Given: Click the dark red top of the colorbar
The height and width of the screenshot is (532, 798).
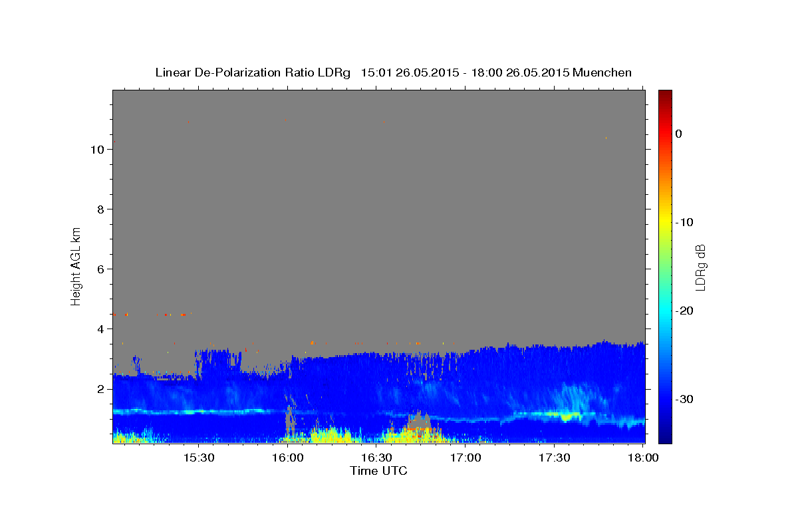Looking at the screenshot, I should click(x=665, y=95).
